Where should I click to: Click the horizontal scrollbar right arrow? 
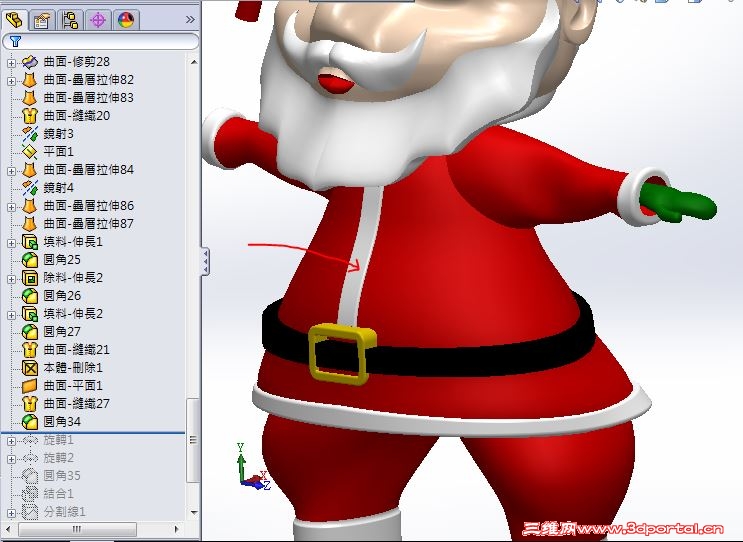177,529
